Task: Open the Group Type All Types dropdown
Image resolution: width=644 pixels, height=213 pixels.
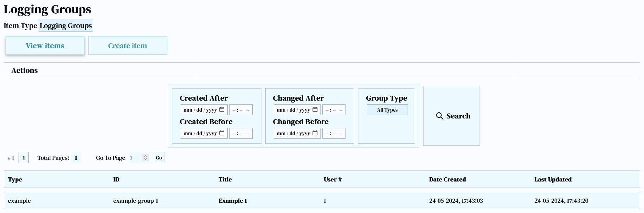Action: (x=387, y=110)
